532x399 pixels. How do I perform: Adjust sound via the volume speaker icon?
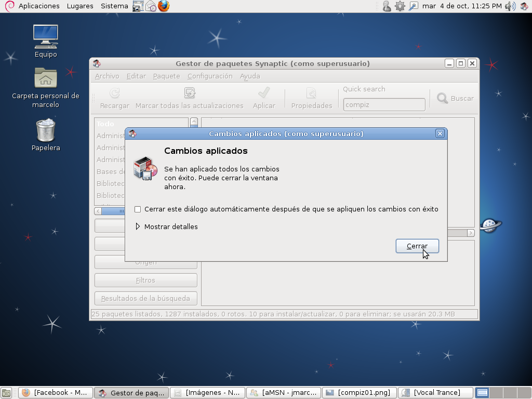(509, 6)
